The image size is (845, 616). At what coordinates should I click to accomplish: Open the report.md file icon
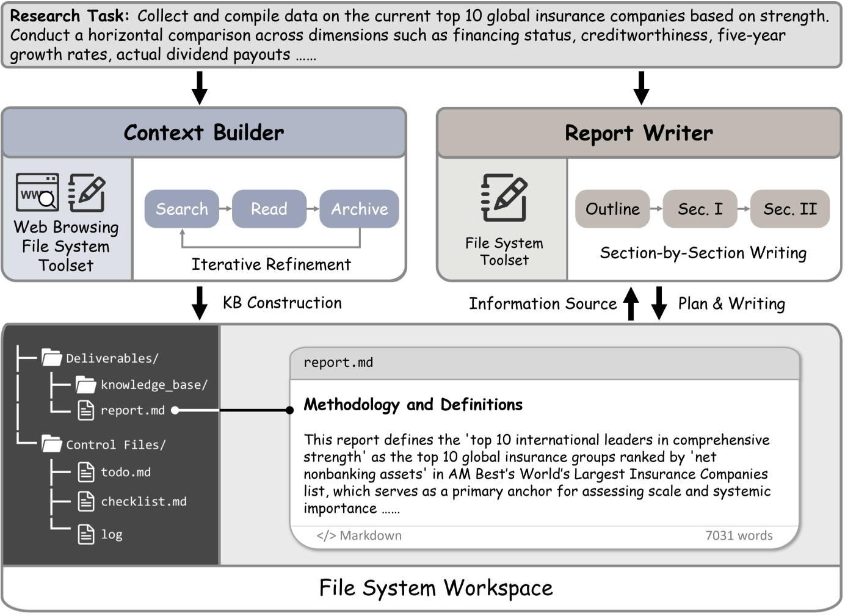(85, 410)
